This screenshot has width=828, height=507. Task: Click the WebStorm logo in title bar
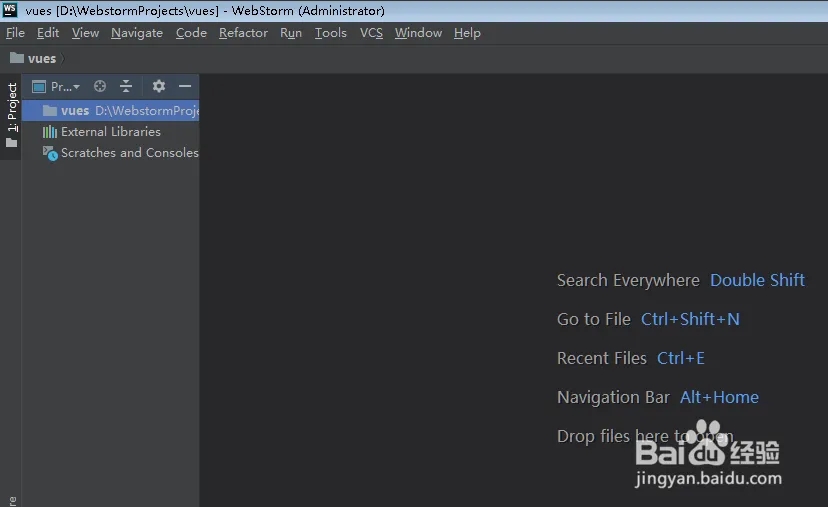pyautogui.click(x=10, y=10)
